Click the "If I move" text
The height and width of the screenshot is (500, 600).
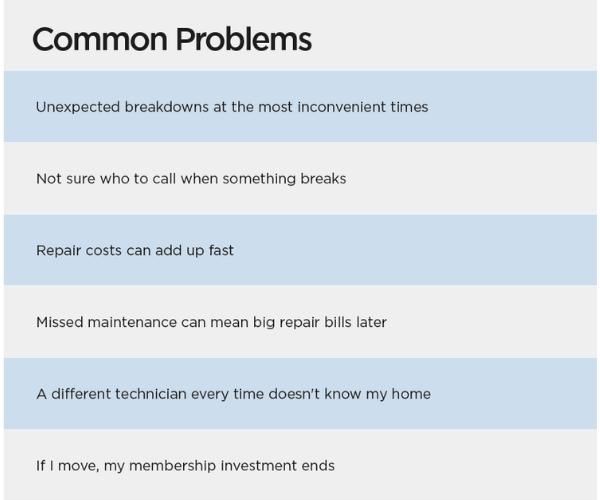(67, 466)
